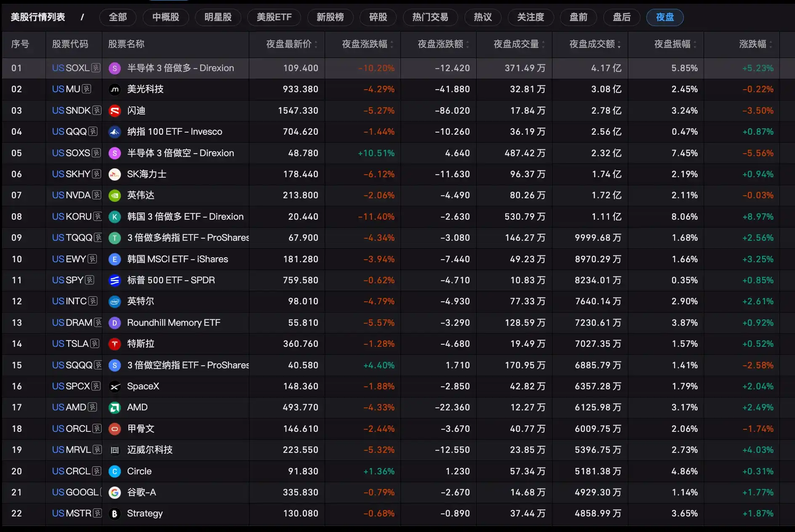This screenshot has height=532, width=795.
Task: Click the 股票代码 column header
Action: coord(70,44)
